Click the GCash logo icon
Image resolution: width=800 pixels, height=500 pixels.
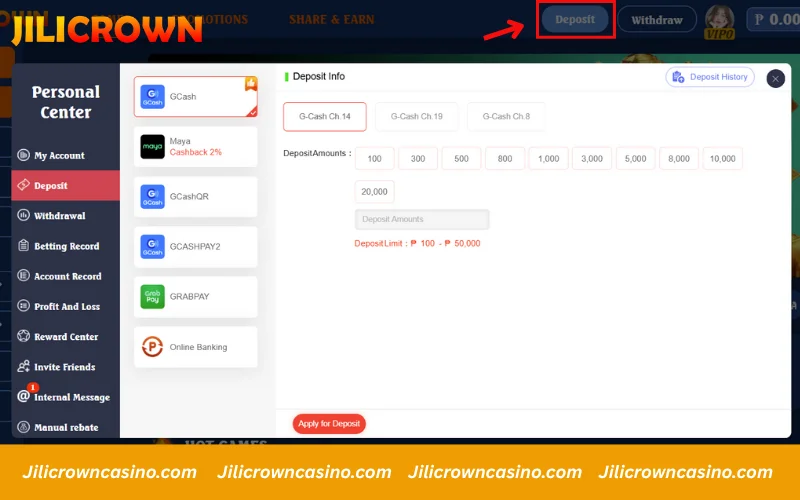tap(152, 96)
